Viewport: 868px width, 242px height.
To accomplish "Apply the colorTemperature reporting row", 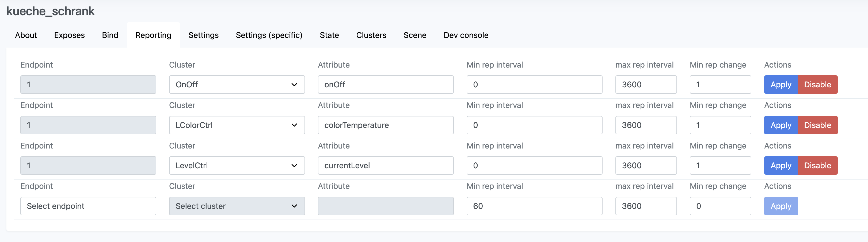I will [781, 125].
